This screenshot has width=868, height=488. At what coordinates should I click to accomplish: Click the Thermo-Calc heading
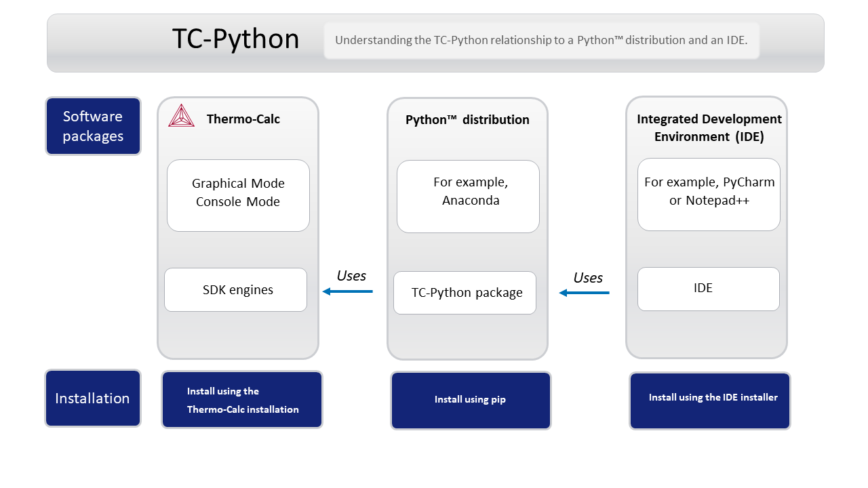click(x=243, y=119)
